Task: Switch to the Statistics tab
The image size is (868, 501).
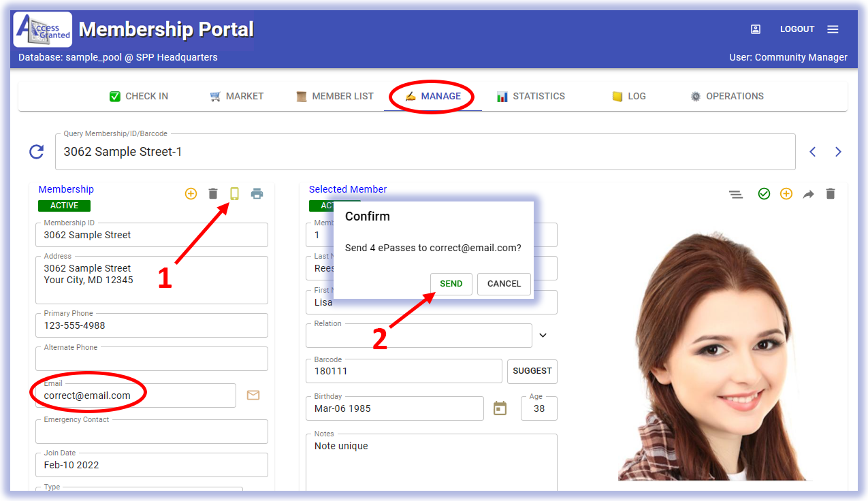Action: [x=531, y=96]
